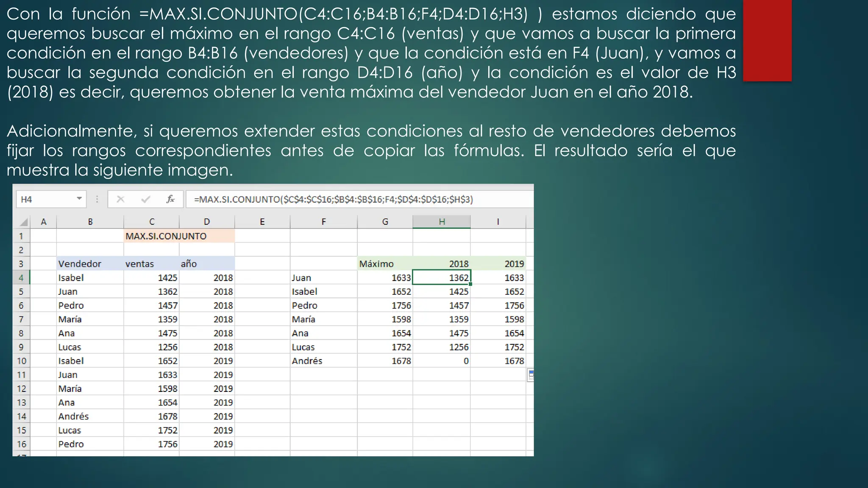Click cell F5 containing Isabel
868x488 pixels.
point(324,291)
